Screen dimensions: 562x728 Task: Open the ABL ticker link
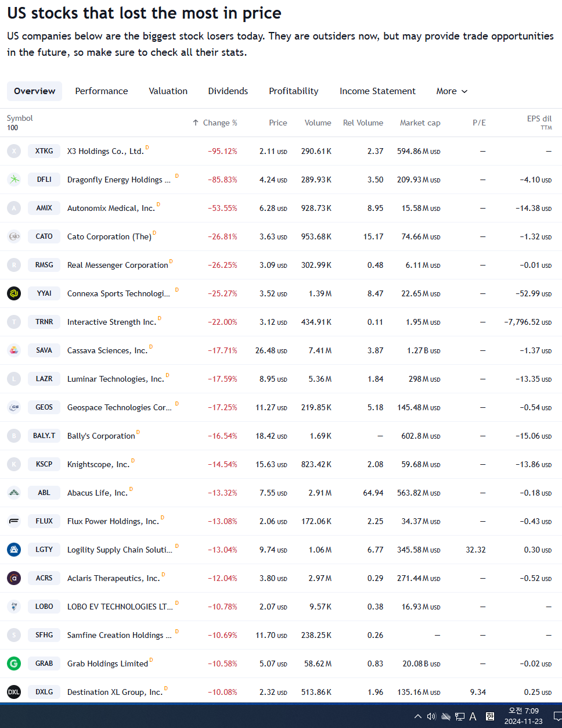44,493
